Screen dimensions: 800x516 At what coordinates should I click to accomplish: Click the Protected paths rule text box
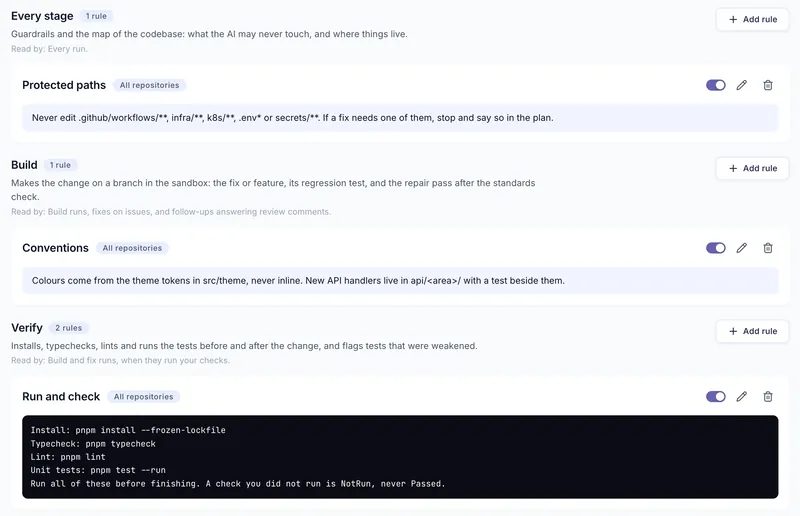pos(400,118)
